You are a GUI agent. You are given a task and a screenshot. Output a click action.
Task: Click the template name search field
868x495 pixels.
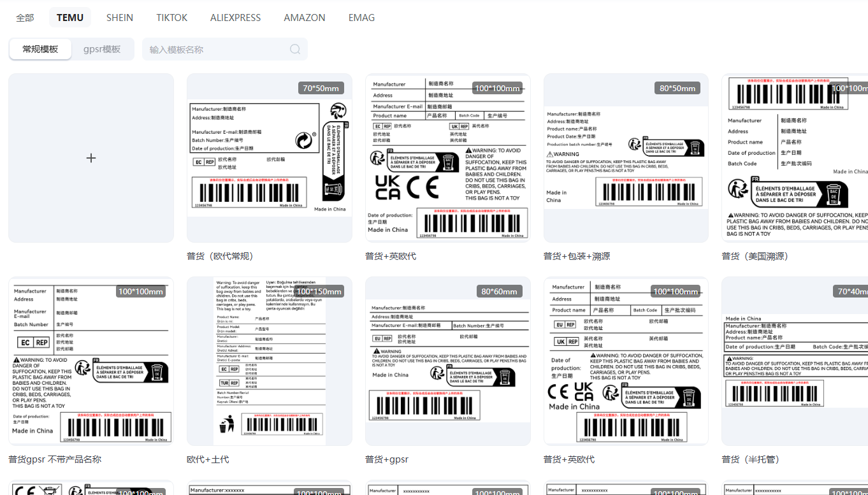217,50
